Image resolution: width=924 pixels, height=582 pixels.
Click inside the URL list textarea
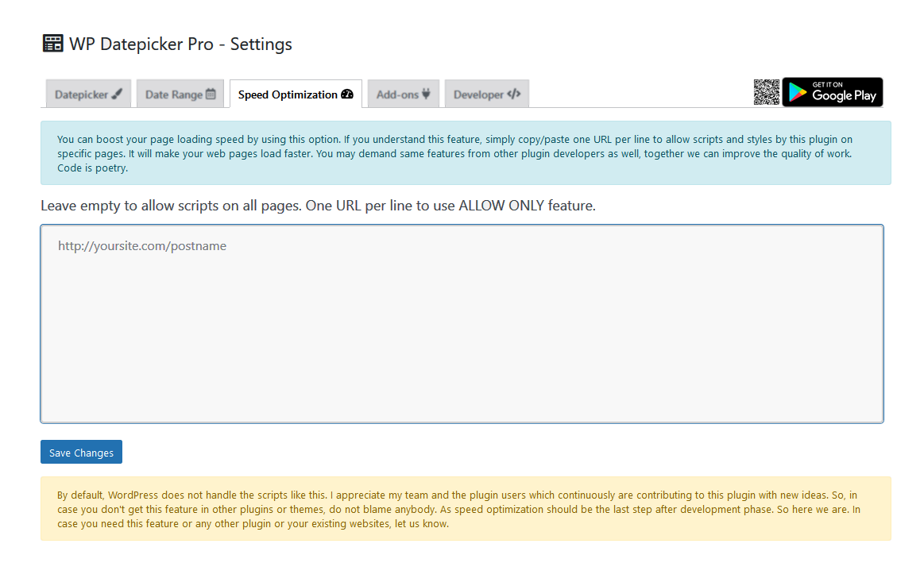click(x=462, y=324)
